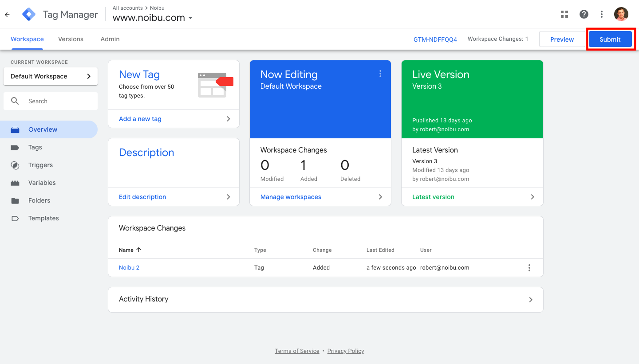This screenshot has width=639, height=364.
Task: Open Now Editing card three-dot menu
Action: tap(380, 74)
